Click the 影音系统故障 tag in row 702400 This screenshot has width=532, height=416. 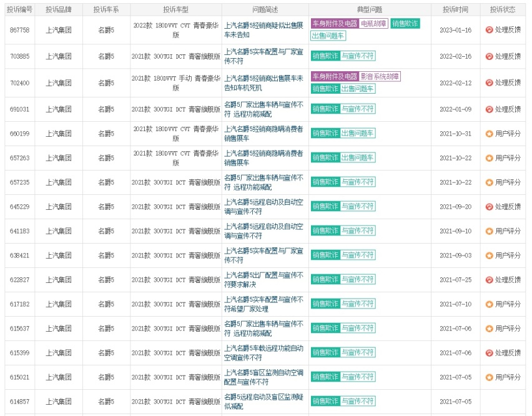[380, 76]
